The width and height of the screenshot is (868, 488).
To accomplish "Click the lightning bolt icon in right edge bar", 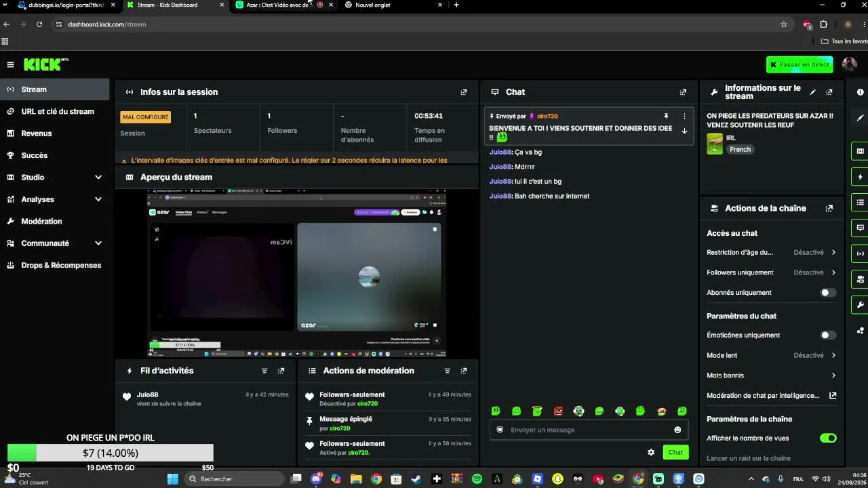I will point(861,177).
